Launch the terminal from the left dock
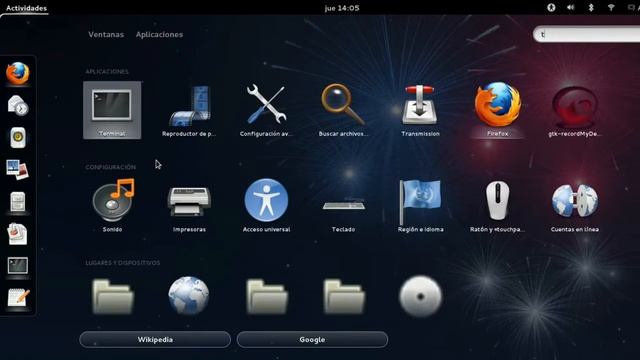Viewport: 640px width, 360px height. tap(18, 266)
